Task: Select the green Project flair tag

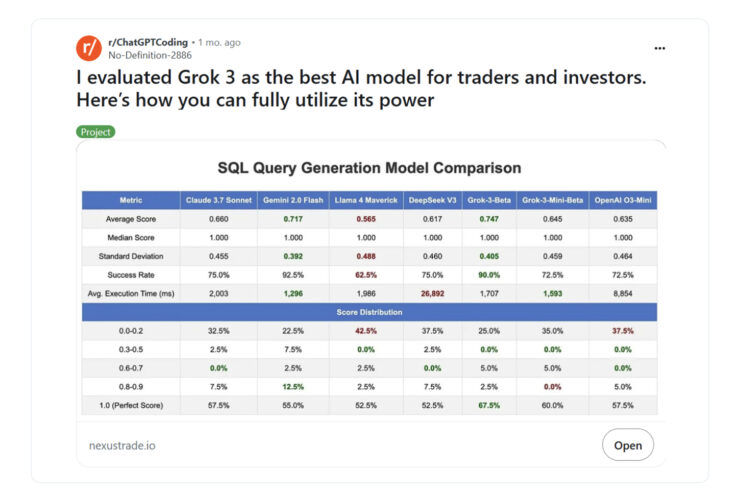Action: tap(96, 131)
